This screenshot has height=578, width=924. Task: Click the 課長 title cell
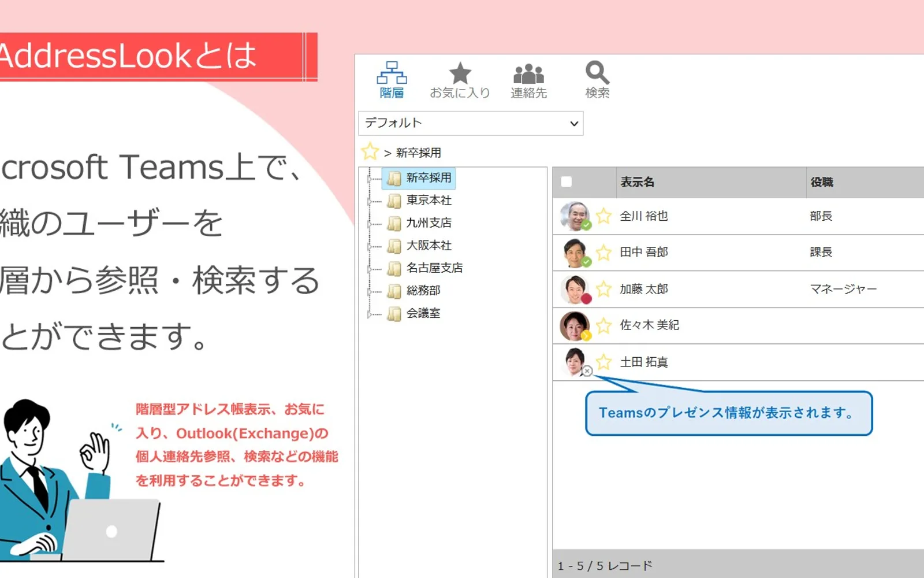[821, 253]
